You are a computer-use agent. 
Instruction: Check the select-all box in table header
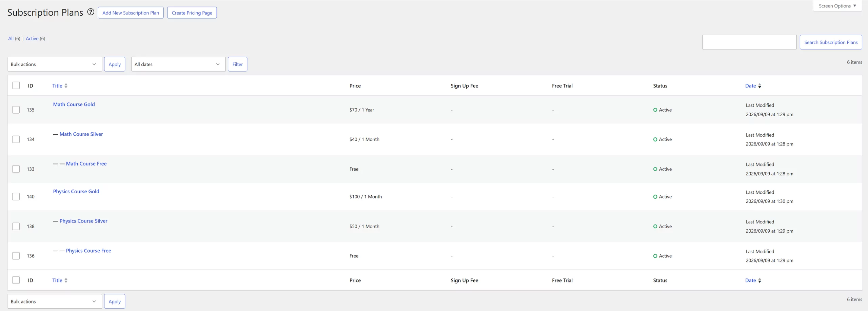point(16,85)
